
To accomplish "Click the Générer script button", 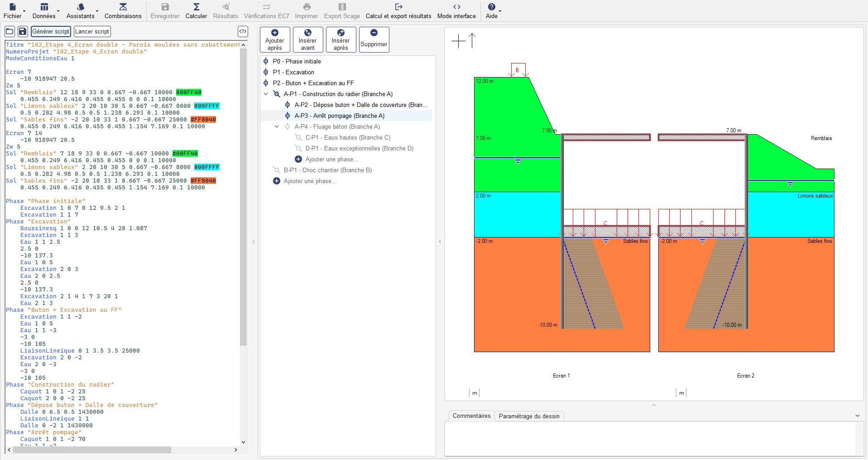I will tap(51, 31).
